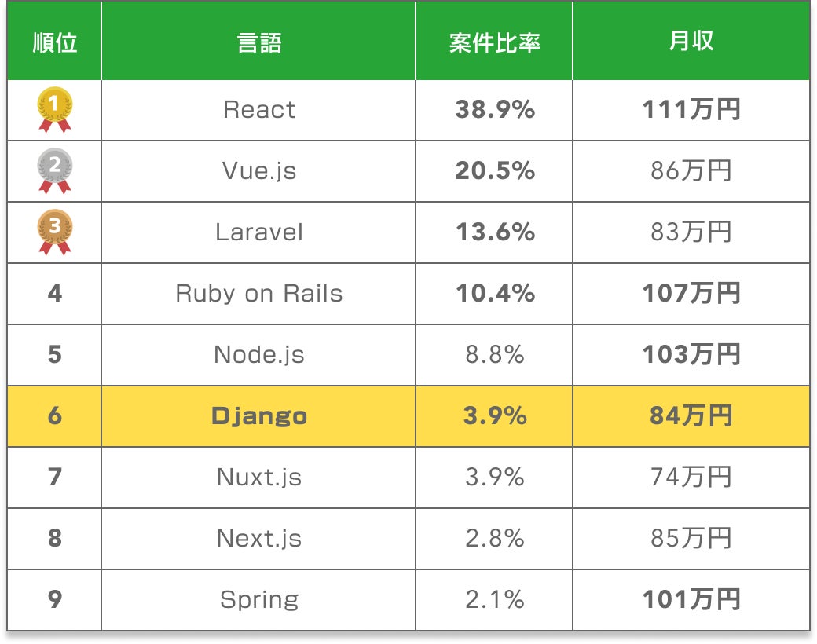The height and width of the screenshot is (644, 817).
Task: Click the 案件比率 column header
Action: pyautogui.click(x=494, y=42)
